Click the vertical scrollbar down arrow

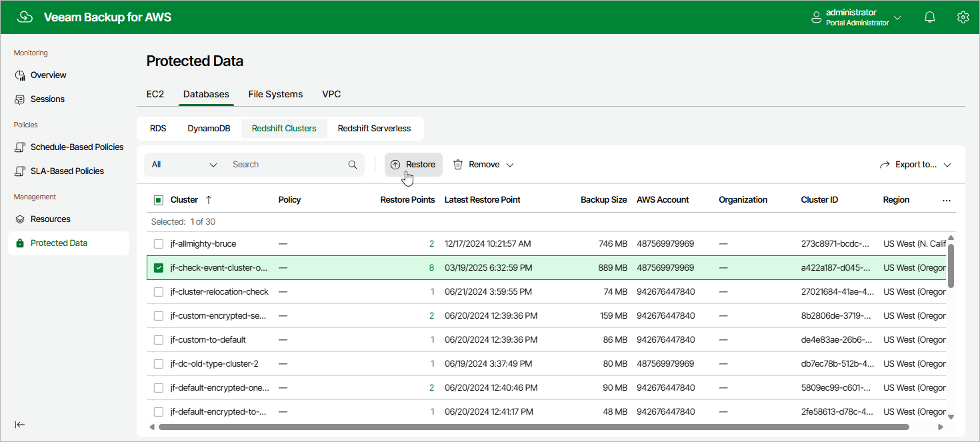coord(951,417)
